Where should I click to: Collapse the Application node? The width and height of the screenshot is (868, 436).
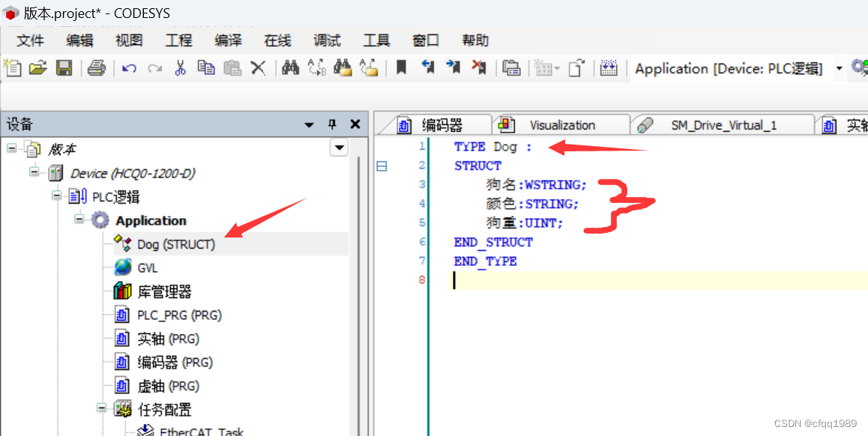(x=79, y=220)
